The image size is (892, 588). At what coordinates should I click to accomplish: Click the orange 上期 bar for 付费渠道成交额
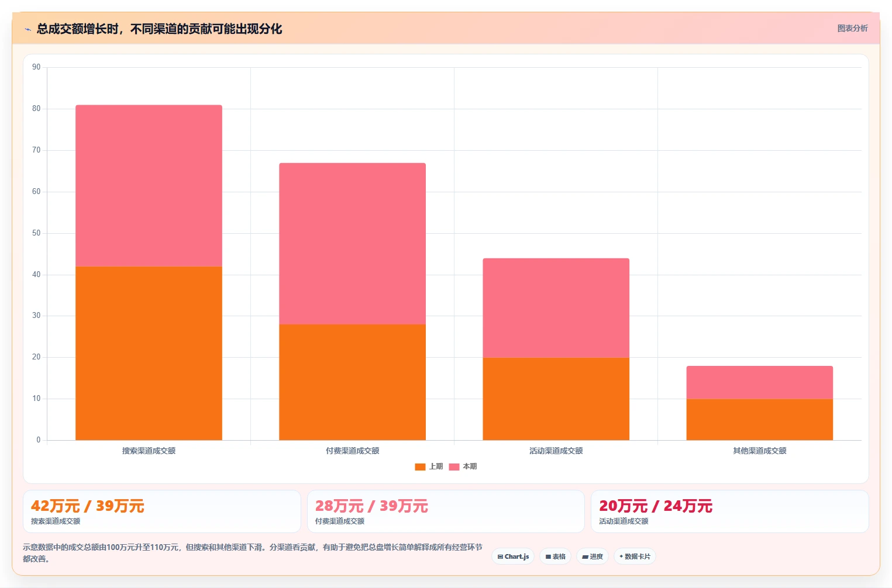[x=352, y=382]
